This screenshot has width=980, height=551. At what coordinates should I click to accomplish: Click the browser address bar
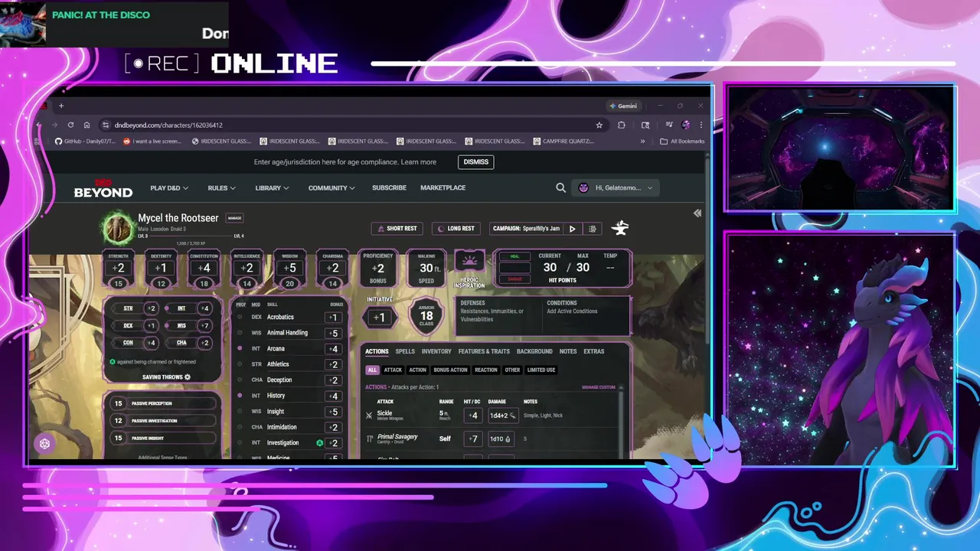[352, 125]
